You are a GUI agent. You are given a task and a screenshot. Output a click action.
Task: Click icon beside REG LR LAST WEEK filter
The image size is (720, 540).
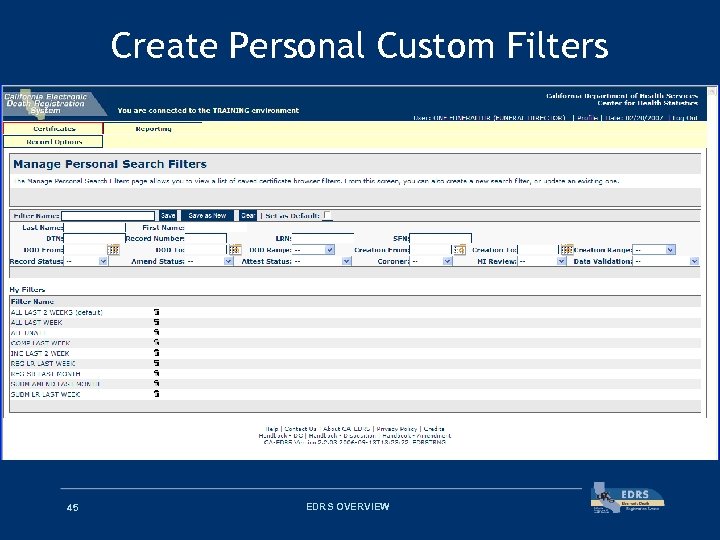[x=156, y=363]
